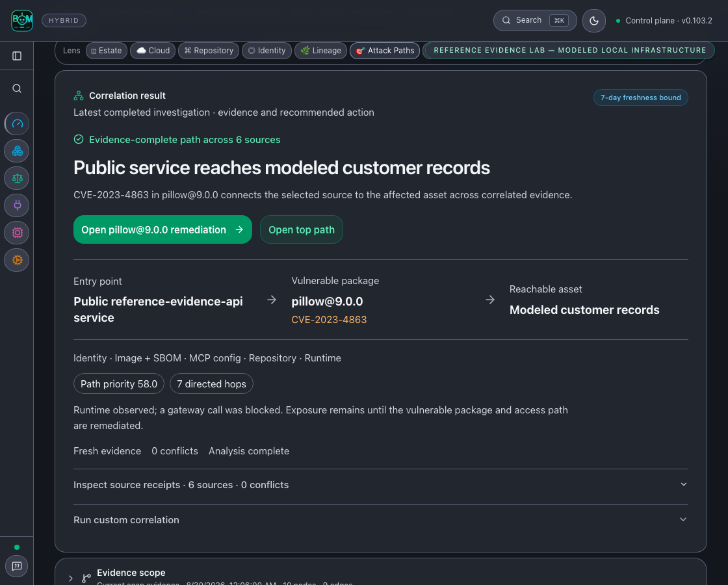The height and width of the screenshot is (585, 728).
Task: Open the balance scales sidebar icon
Action: pos(17,178)
